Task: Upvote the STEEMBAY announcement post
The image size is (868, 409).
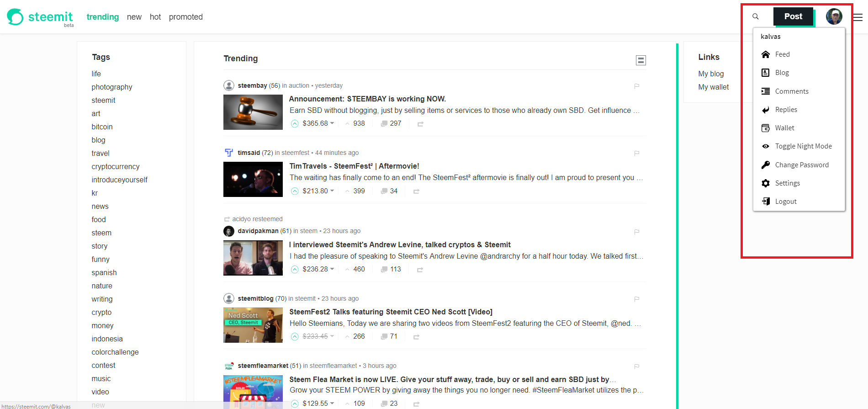Action: (x=295, y=123)
